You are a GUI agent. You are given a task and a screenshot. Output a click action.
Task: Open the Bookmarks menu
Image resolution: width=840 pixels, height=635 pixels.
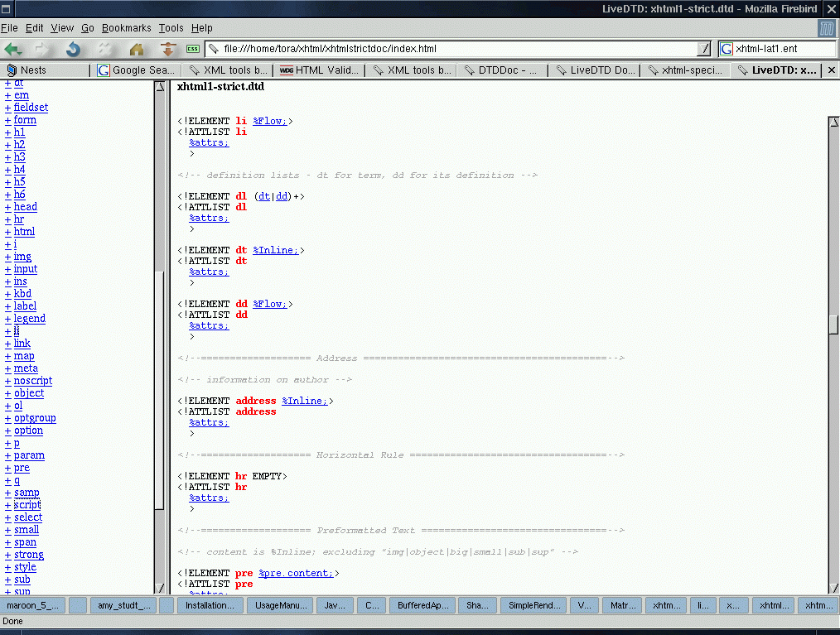tap(127, 28)
